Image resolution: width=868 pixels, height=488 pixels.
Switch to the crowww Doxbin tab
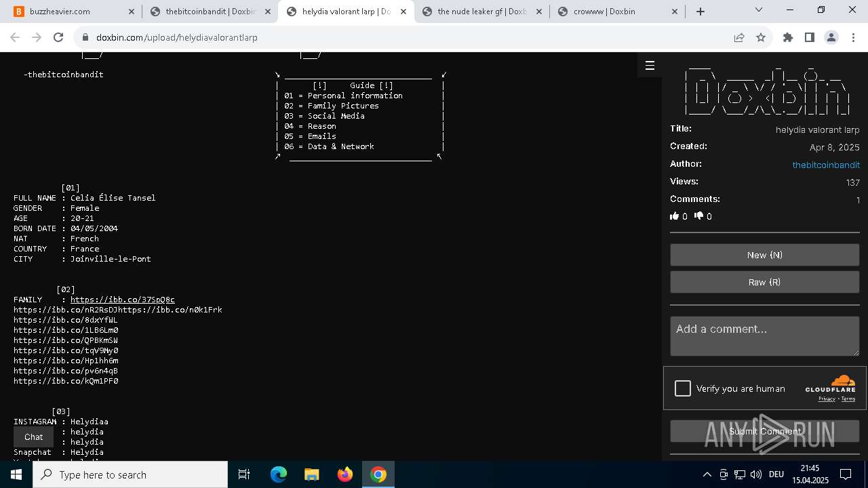(617, 12)
